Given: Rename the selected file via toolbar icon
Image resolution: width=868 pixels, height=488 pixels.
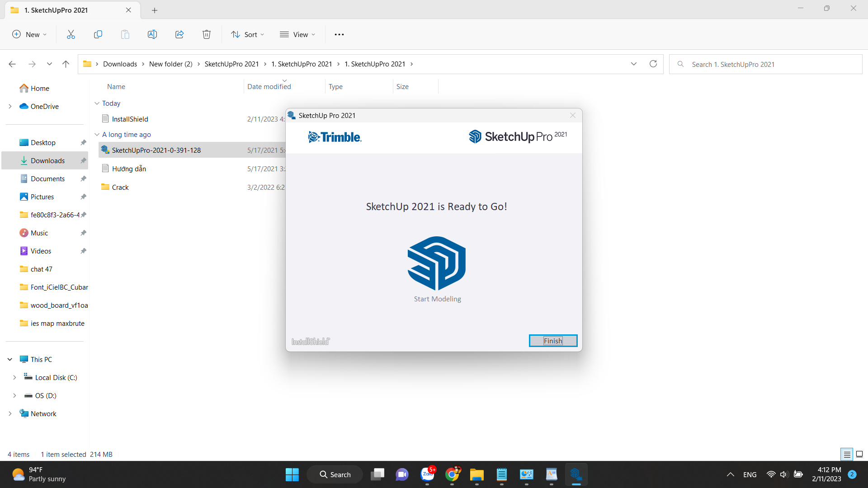Looking at the screenshot, I should (x=152, y=34).
